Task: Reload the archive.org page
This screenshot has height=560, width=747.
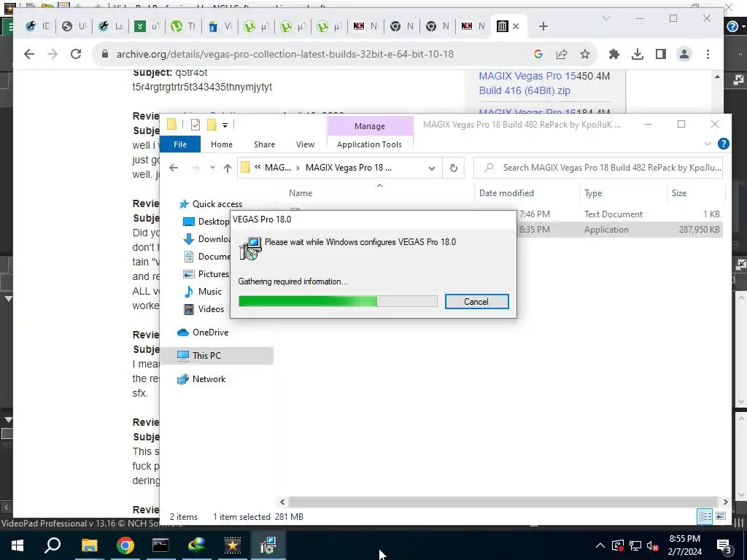Action: [76, 54]
